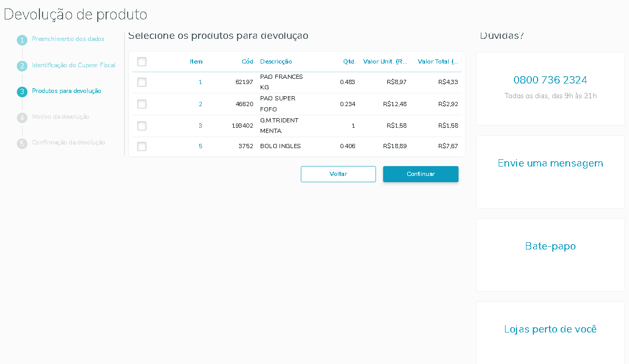Click code 46620 cell
This screenshot has height=364, width=629.
click(244, 104)
